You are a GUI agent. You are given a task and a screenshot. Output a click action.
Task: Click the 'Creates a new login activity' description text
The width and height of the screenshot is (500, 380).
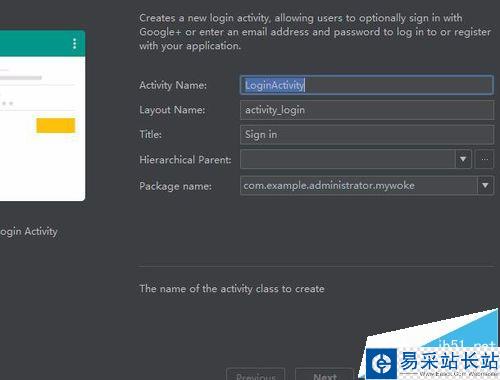coord(315,32)
